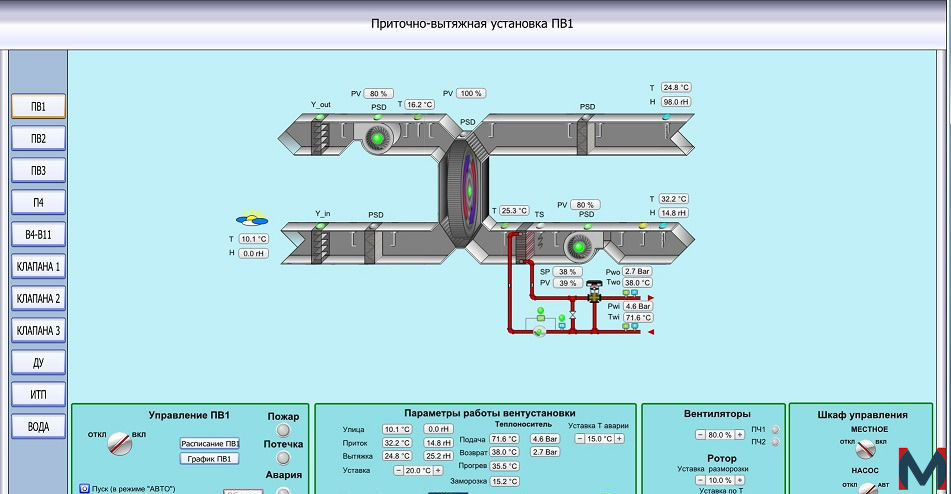Image resolution: width=951 pixels, height=494 pixels.
Task: Click the PV 100 % rotor value
Action: 471,93
